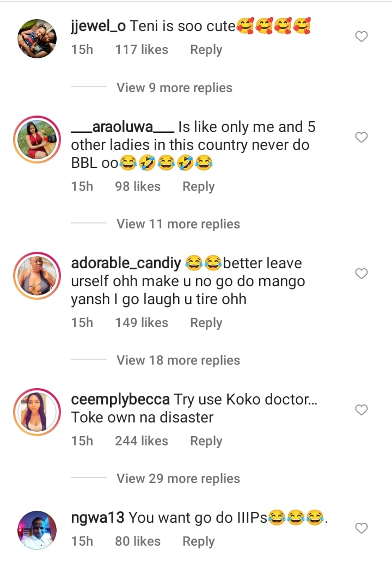
Task: Tap ngwa13's profile avatar
Action: pos(37,530)
